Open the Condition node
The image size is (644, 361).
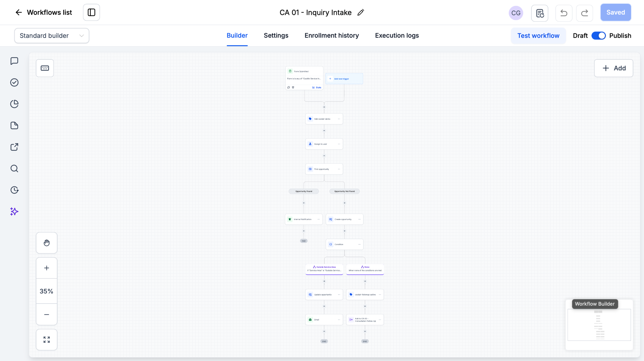coord(344,244)
